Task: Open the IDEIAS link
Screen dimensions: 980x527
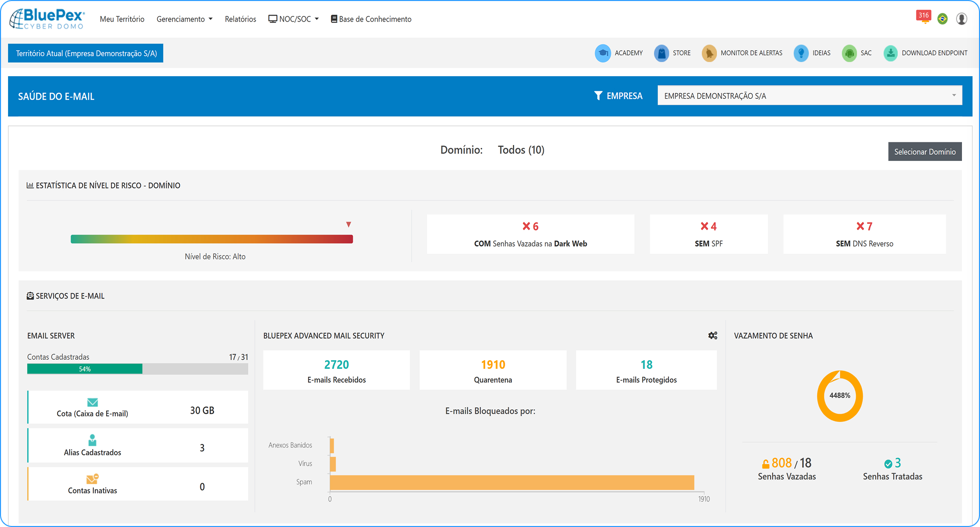Action: tap(821, 53)
